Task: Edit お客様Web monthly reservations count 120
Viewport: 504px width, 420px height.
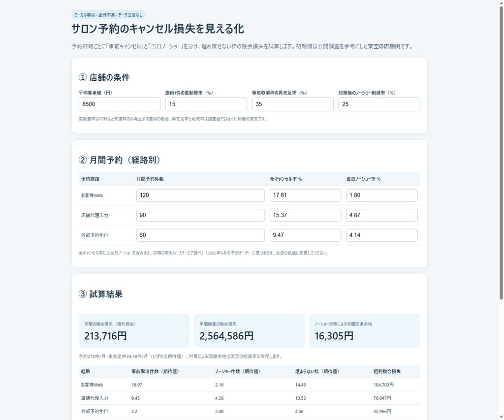Action: click(201, 195)
